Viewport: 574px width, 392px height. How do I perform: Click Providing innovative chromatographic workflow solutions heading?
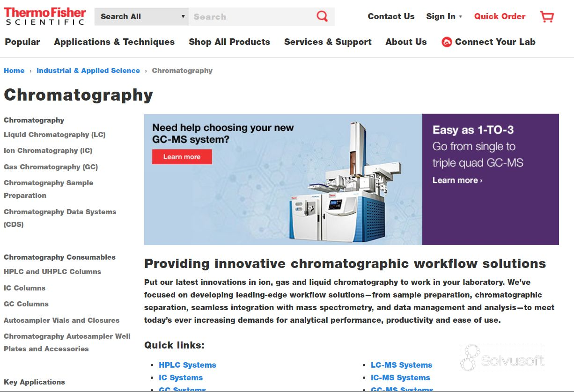coord(345,263)
